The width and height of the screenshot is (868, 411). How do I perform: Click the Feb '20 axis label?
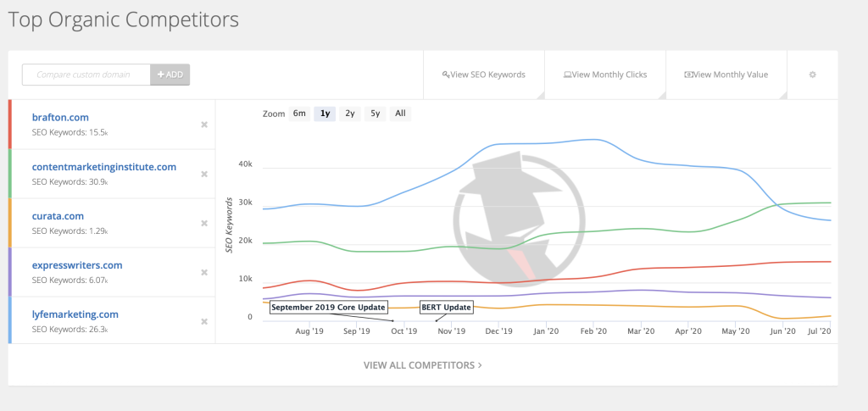click(x=593, y=330)
